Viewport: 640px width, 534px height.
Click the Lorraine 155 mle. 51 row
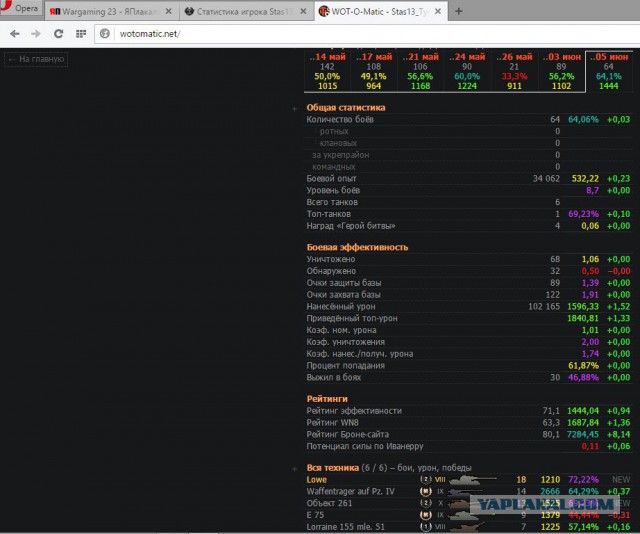coord(468,527)
